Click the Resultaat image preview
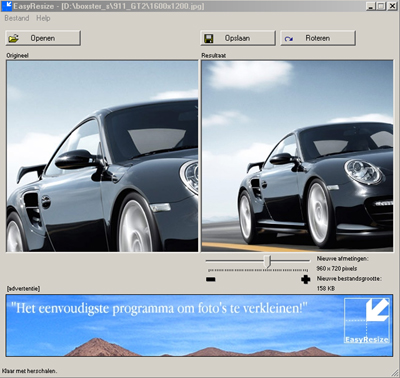This screenshot has width=400, height=378. tap(297, 156)
